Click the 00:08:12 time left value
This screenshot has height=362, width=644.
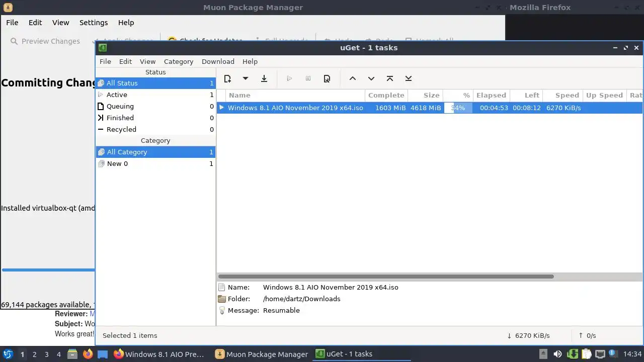(x=526, y=108)
